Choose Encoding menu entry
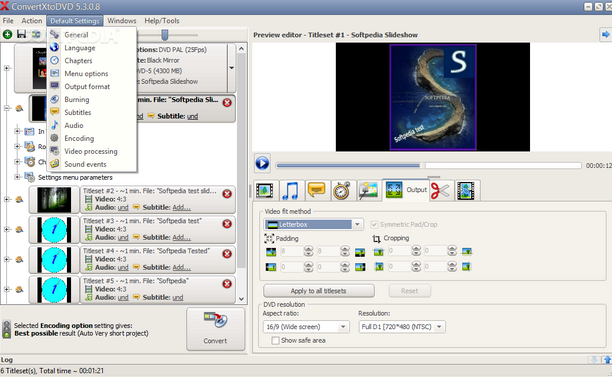 (92, 138)
